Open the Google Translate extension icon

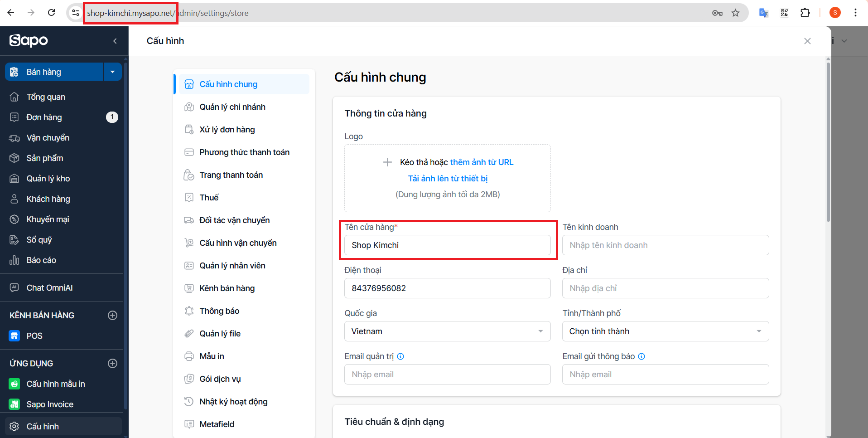point(763,13)
